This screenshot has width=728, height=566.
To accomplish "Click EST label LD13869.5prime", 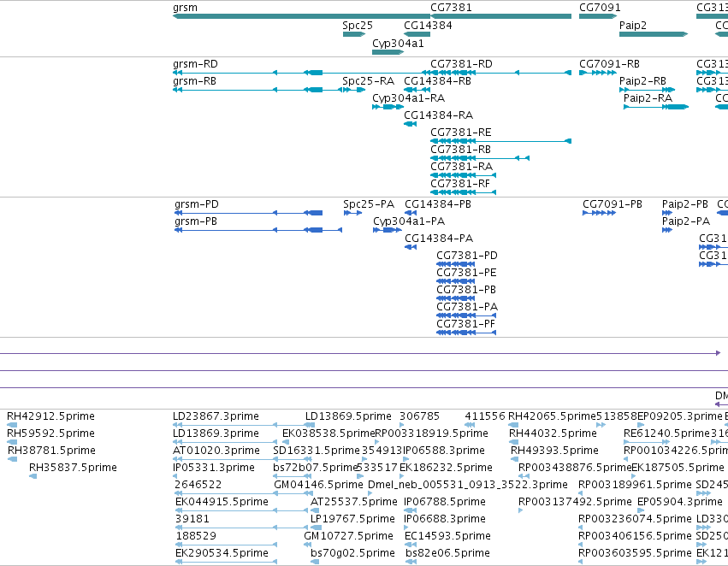I will click(x=348, y=416).
